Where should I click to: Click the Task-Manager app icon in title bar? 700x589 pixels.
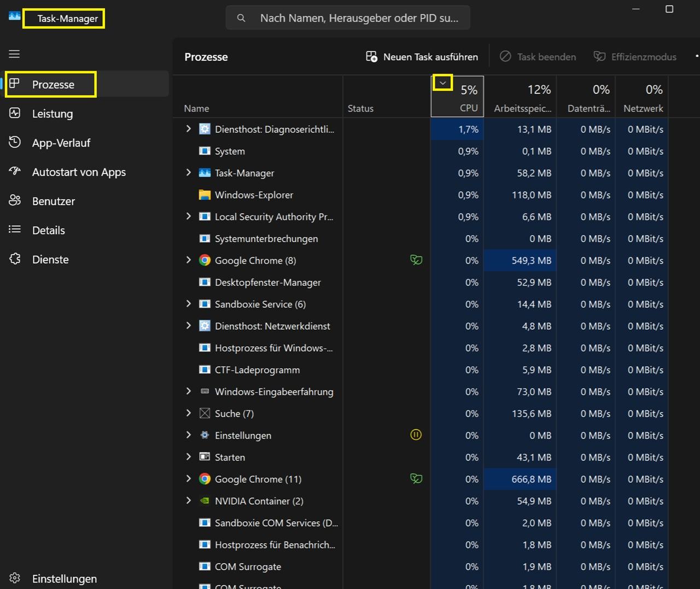click(15, 16)
